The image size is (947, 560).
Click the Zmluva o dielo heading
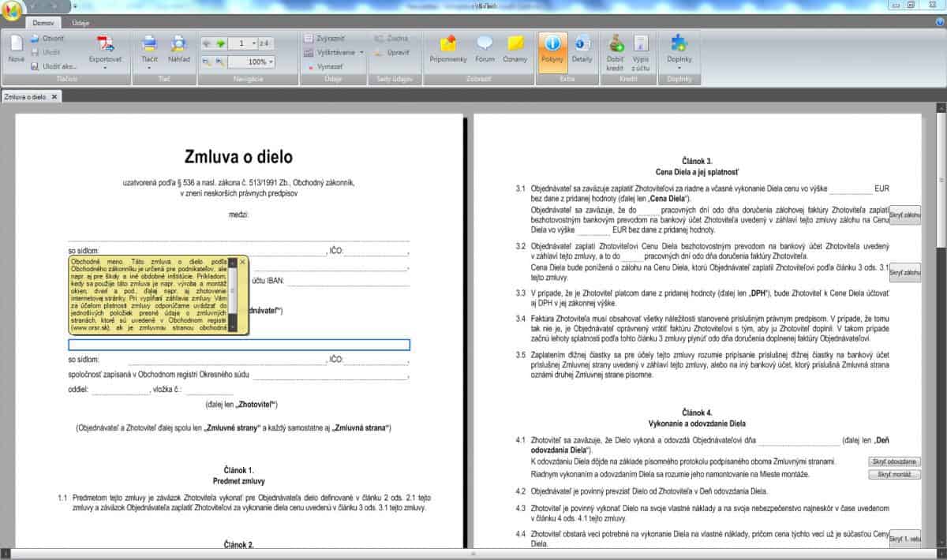pyautogui.click(x=238, y=156)
